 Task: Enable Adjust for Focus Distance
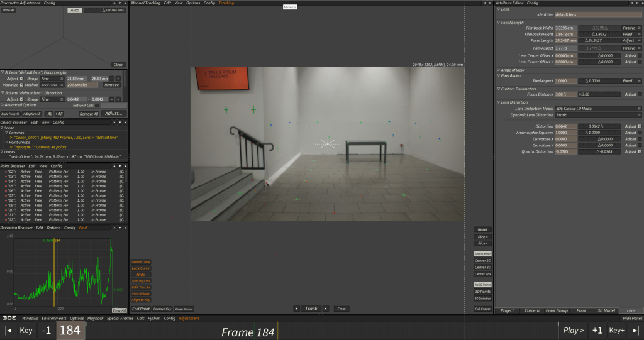[640, 94]
